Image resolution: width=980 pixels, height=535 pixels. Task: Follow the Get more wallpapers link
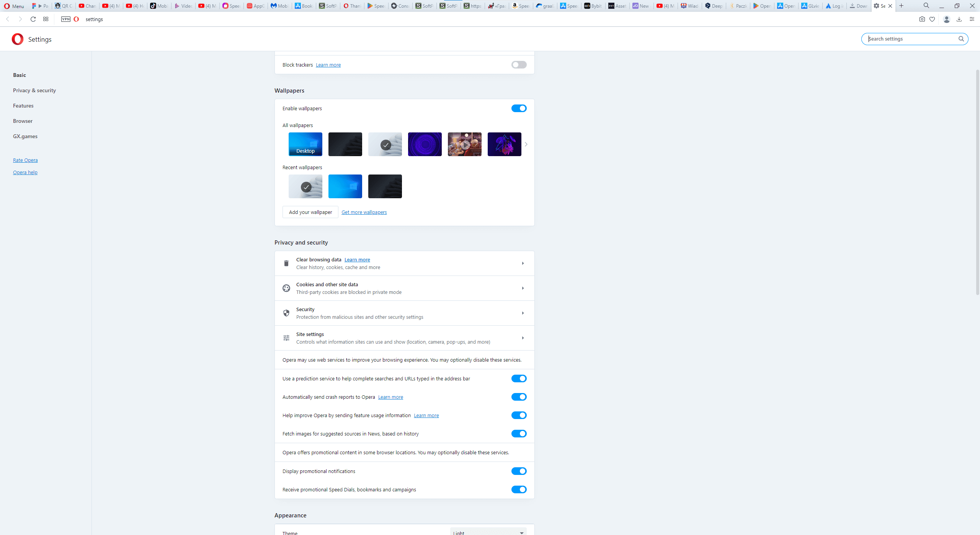[x=364, y=212]
